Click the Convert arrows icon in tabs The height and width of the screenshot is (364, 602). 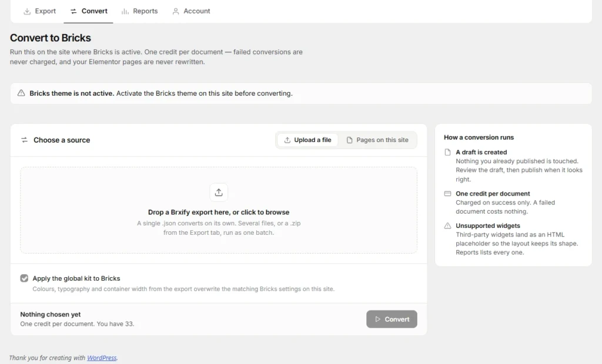pos(73,12)
